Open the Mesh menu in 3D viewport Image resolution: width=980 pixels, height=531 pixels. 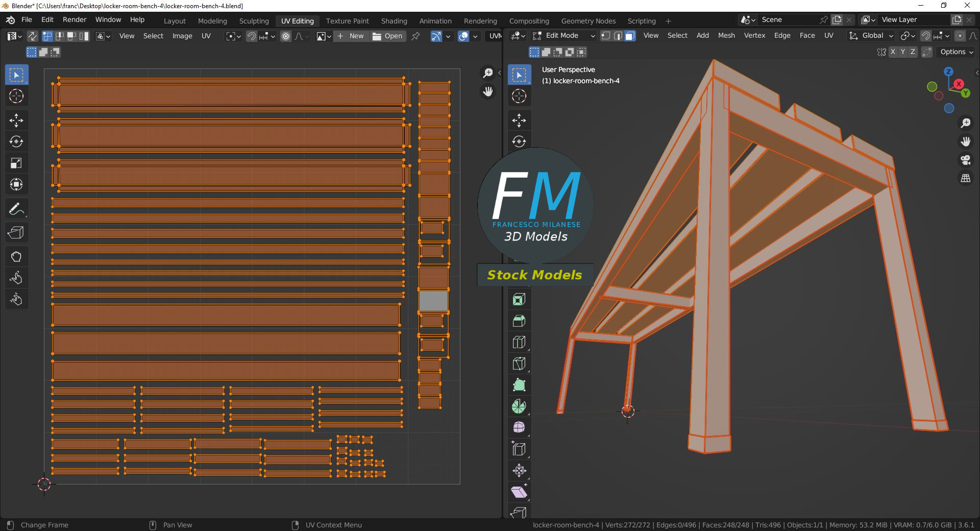tap(726, 36)
